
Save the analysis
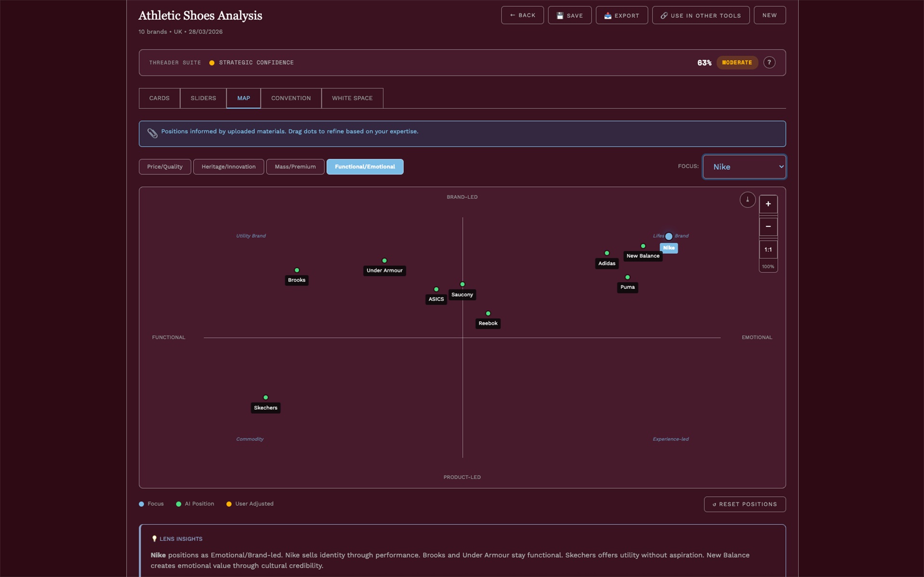point(569,15)
